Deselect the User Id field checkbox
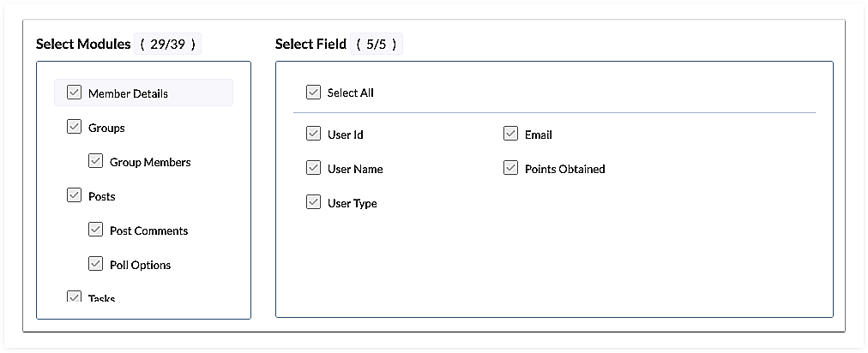This screenshot has height=353, width=868. pos(313,134)
